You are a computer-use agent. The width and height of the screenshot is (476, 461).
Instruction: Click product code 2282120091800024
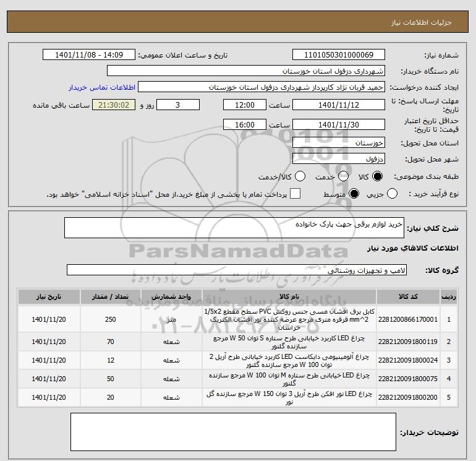coord(408,360)
